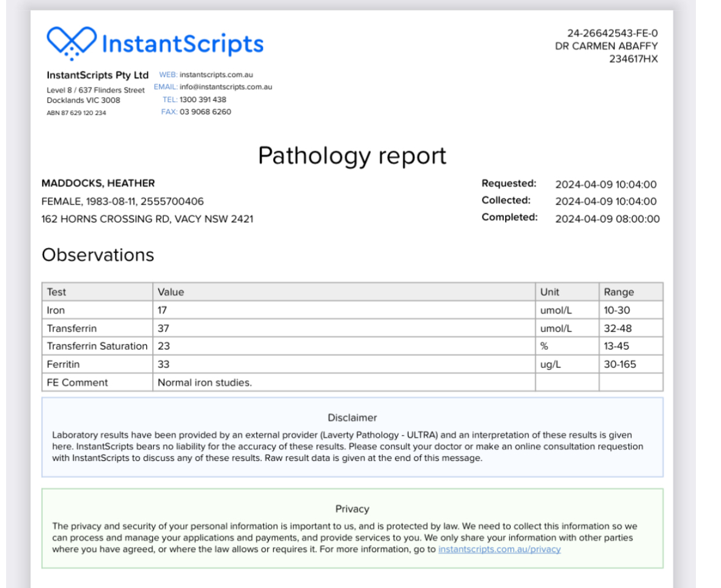The width and height of the screenshot is (721, 588).
Task: Click the Ferritin value 33
Action: (x=163, y=364)
